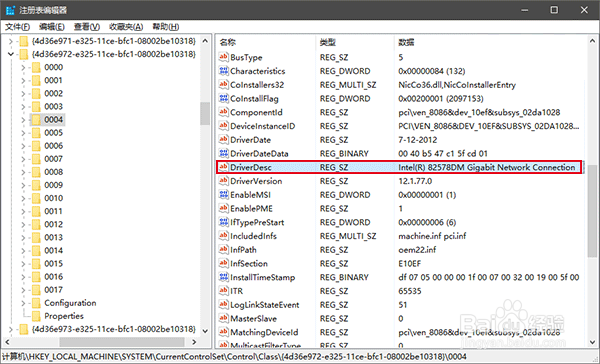Select the 0005 key

click(x=53, y=133)
